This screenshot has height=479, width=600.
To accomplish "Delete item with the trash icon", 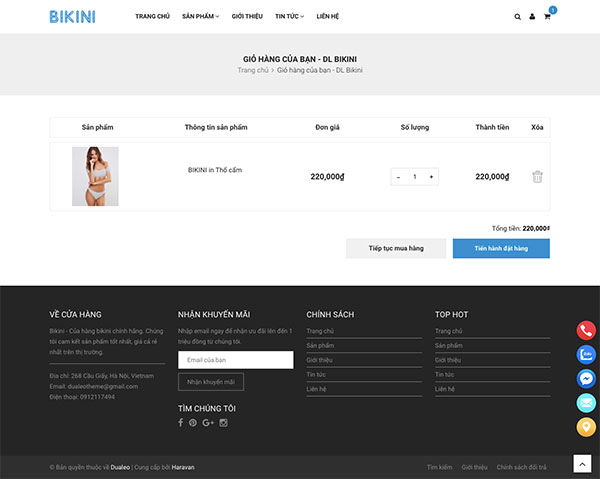I will pyautogui.click(x=537, y=176).
